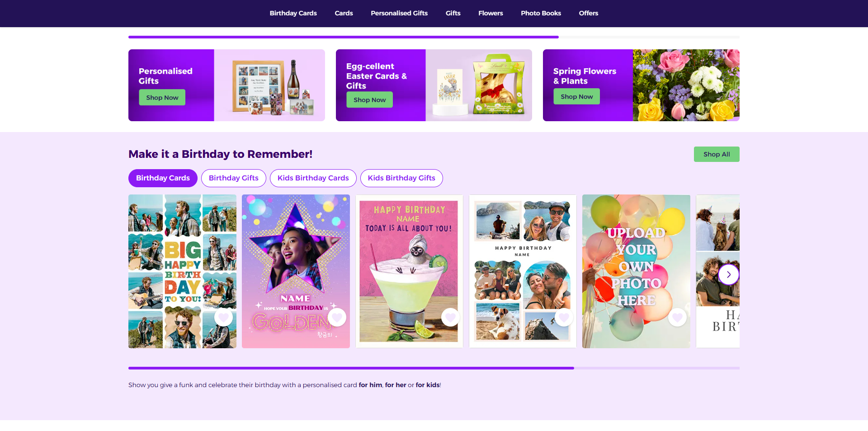
Task: Click the green Shop All button
Action: point(717,154)
